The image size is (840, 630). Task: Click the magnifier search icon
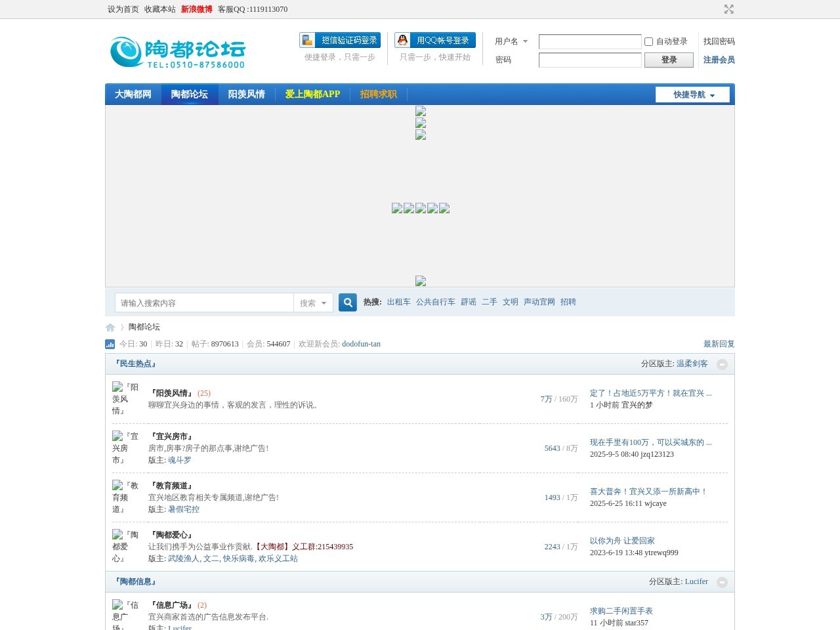pos(347,303)
